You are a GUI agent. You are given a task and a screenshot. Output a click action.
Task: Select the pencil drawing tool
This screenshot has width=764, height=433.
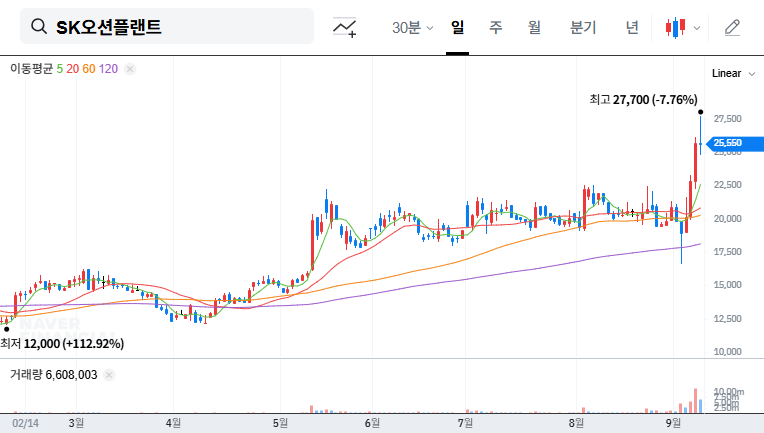coord(732,28)
